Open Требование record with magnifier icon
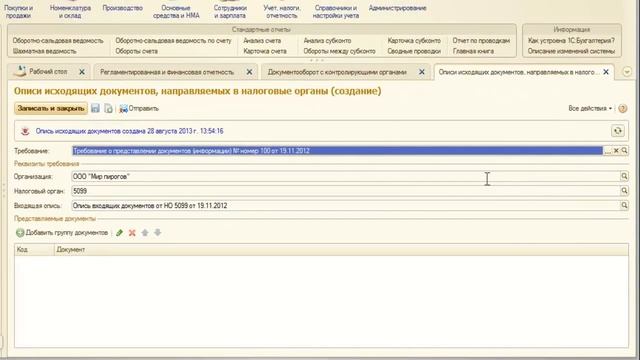This screenshot has width=640, height=360. (624, 151)
